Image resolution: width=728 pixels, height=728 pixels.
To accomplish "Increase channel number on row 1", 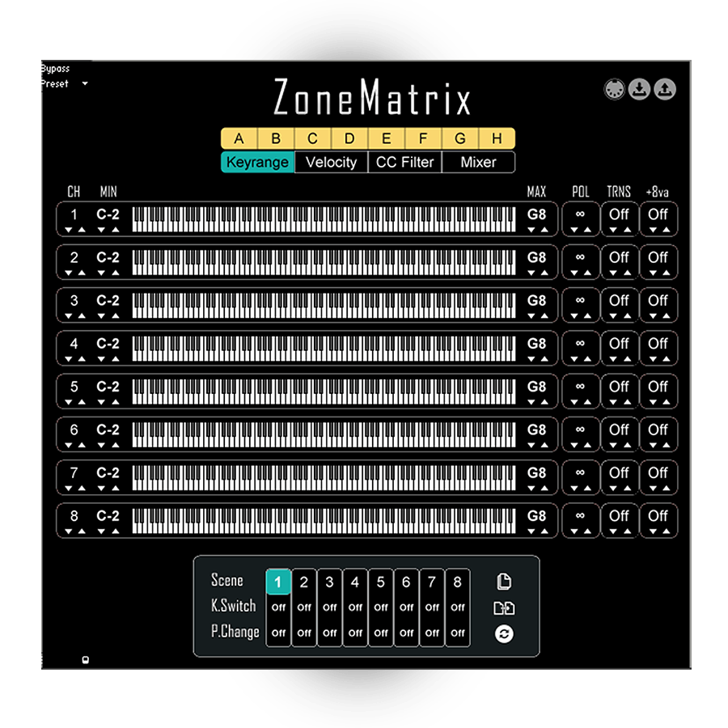I will [x=82, y=230].
